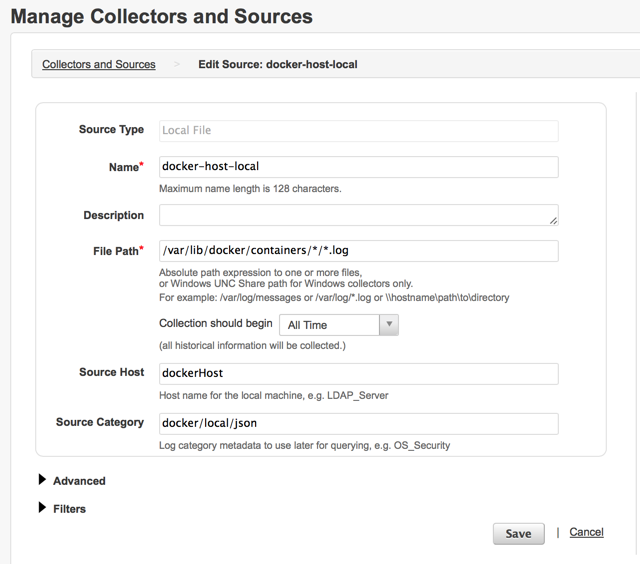This screenshot has height=564, width=640.
Task: Click the Maximum name length is 128 characters hint
Action: pyautogui.click(x=250, y=189)
